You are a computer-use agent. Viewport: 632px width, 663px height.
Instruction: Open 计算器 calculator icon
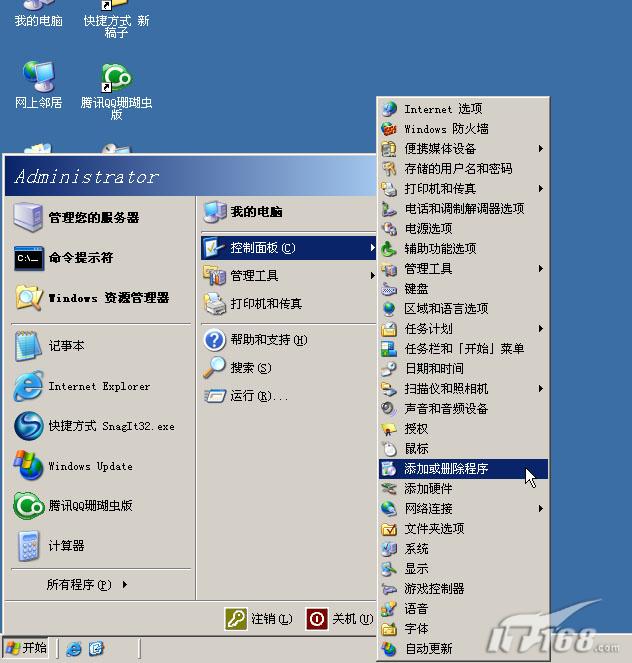tap(28, 546)
